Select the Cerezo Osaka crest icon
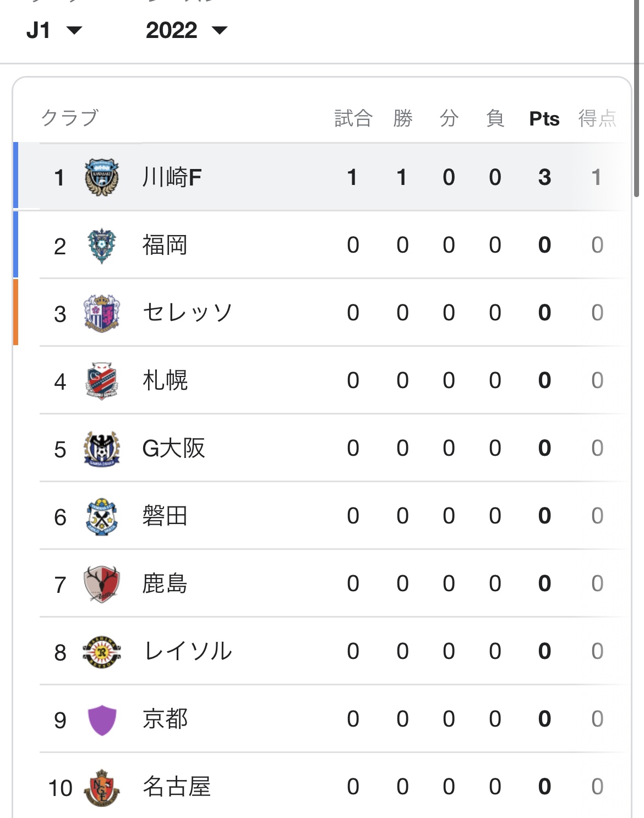 pos(102,313)
